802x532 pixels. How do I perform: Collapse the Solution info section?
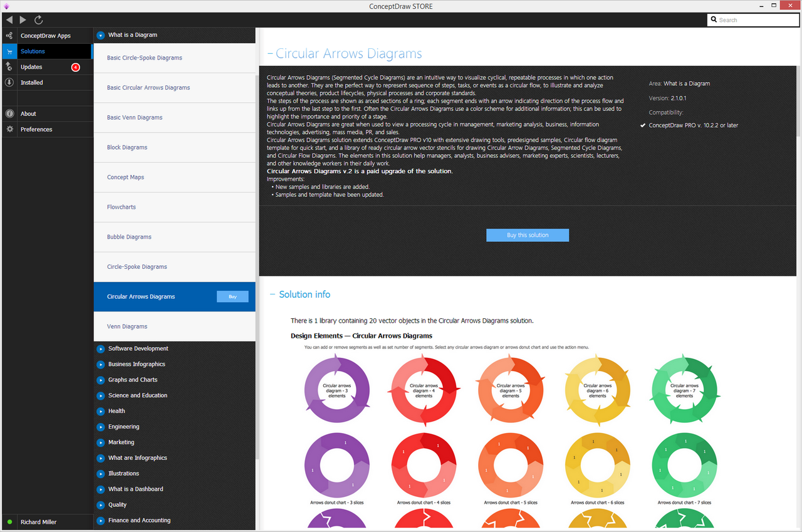pyautogui.click(x=273, y=295)
